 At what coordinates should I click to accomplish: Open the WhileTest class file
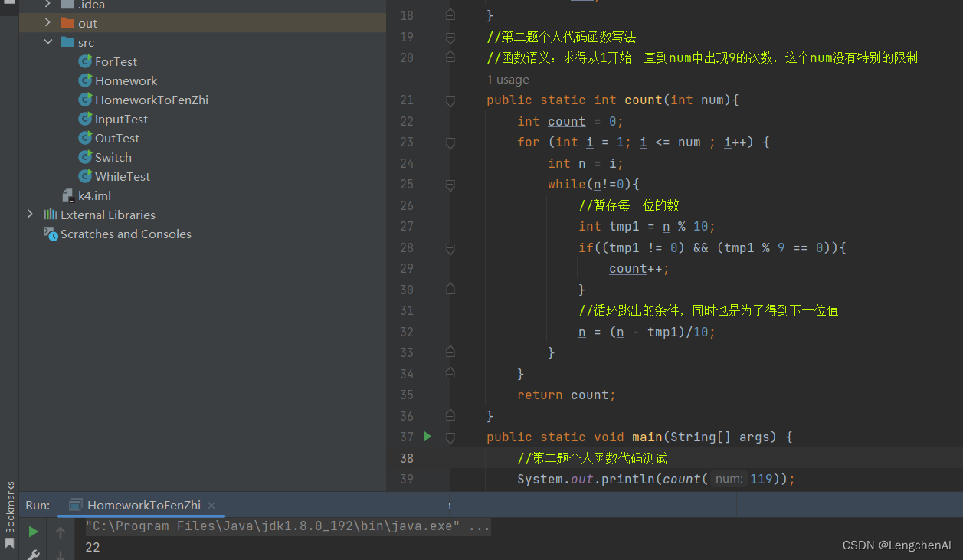click(123, 176)
